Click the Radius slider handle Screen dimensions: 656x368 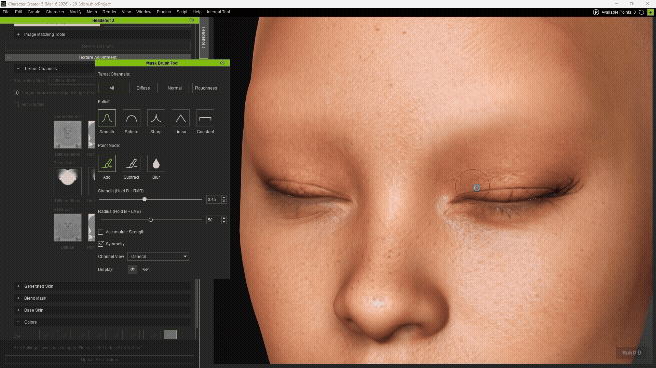point(151,220)
